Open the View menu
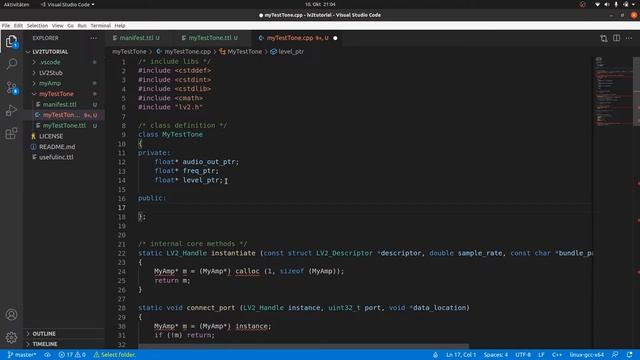Image resolution: width=640 pixels, height=360 pixels. click(58, 25)
